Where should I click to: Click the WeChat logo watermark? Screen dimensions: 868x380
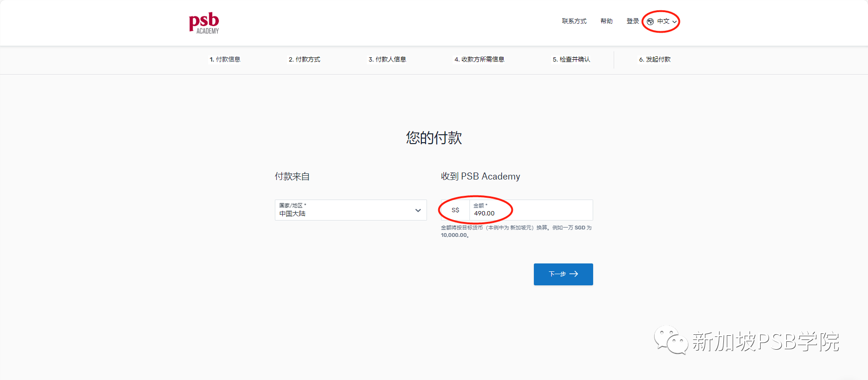coord(671,340)
